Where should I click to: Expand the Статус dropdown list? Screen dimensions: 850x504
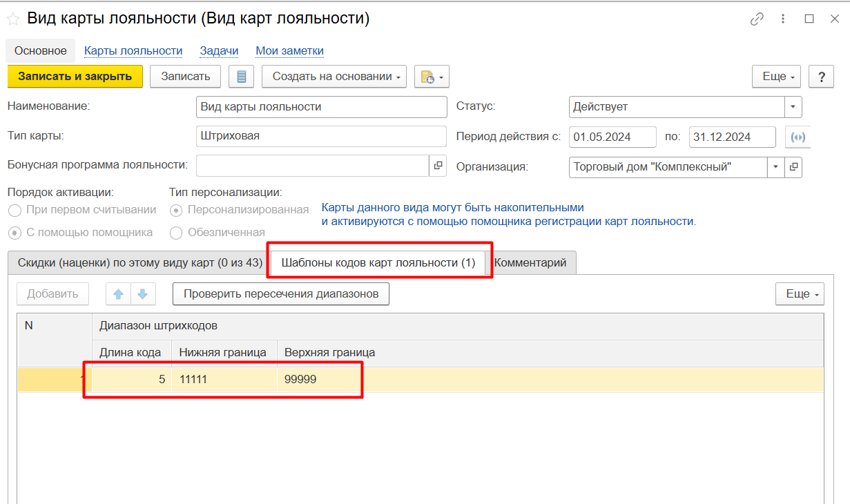coord(793,107)
